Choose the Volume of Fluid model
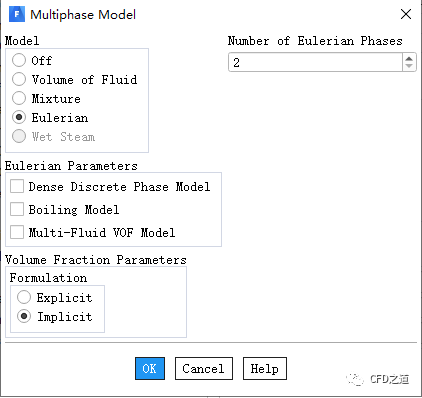This screenshot has height=398, width=422. pyautogui.click(x=19, y=79)
